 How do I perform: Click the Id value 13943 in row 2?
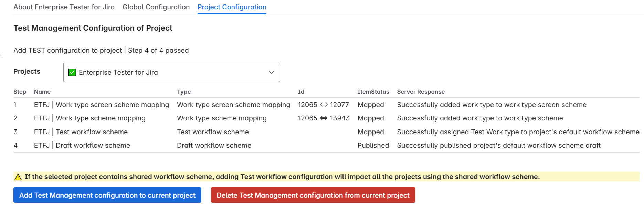pyautogui.click(x=340, y=118)
